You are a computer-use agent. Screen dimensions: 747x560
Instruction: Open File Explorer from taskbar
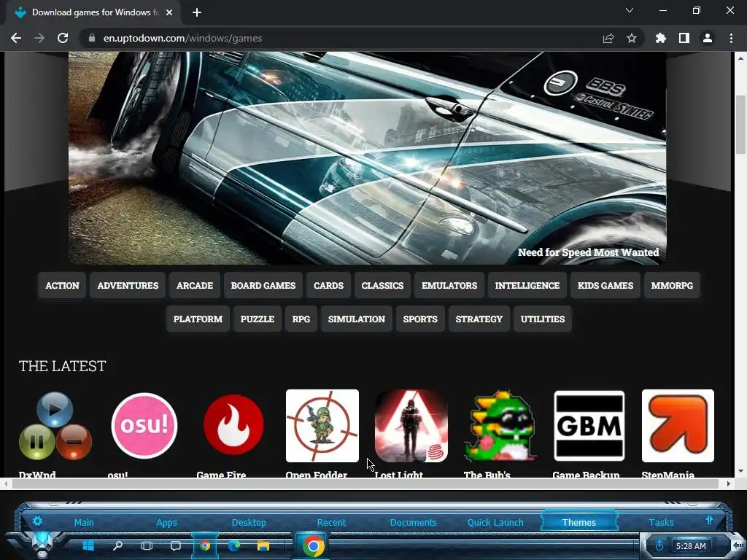[x=263, y=545]
